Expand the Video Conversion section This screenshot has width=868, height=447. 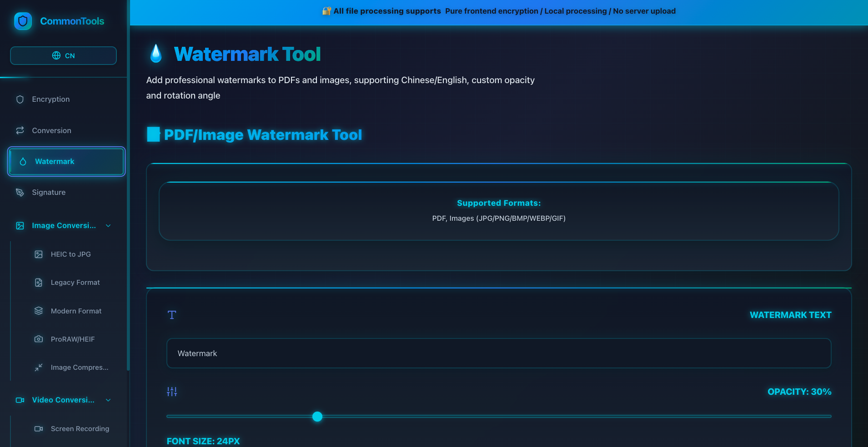click(108, 400)
